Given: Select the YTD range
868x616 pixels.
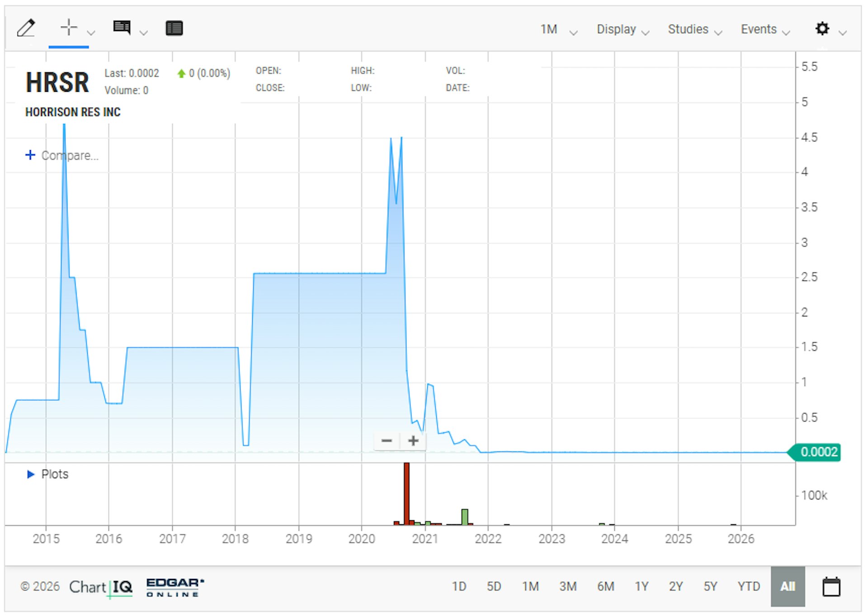Looking at the screenshot, I should point(749,586).
